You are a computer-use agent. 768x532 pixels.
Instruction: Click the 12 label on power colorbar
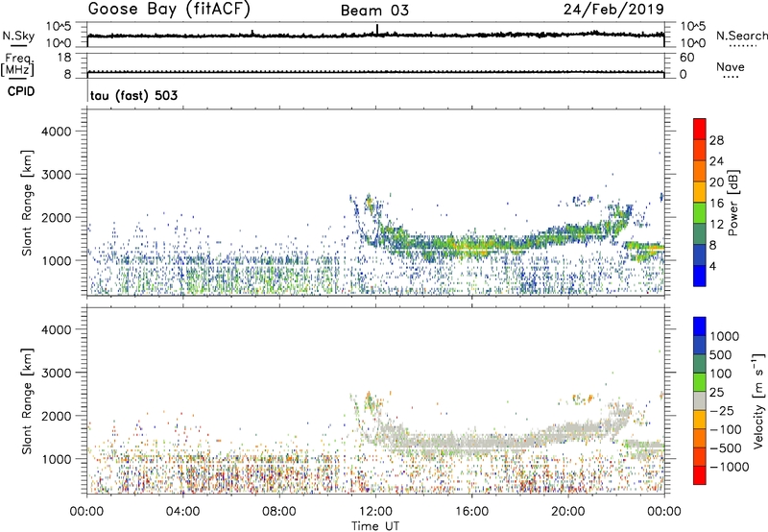[x=716, y=224]
